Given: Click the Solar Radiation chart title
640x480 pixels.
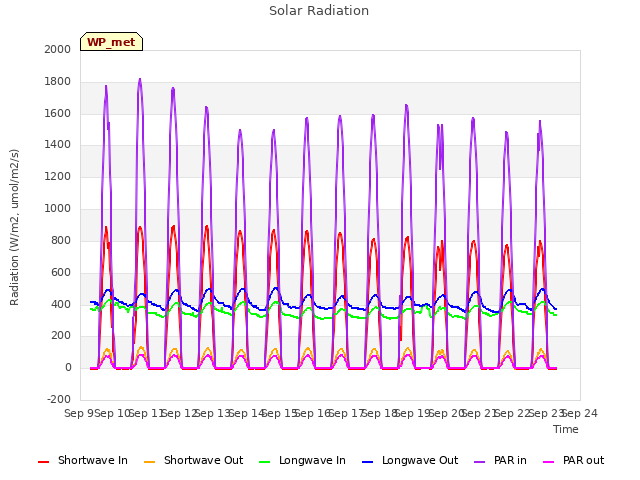Looking at the screenshot, I should 319,11.
